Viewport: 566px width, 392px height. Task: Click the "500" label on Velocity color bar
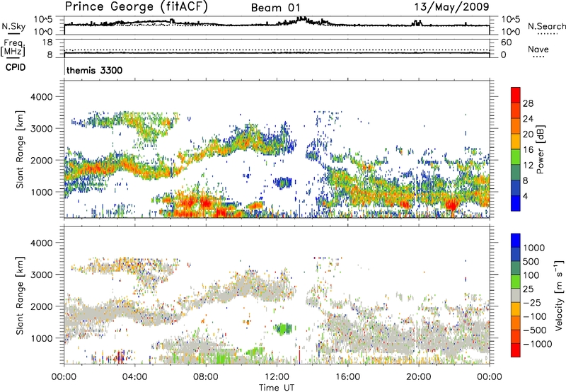(531, 262)
